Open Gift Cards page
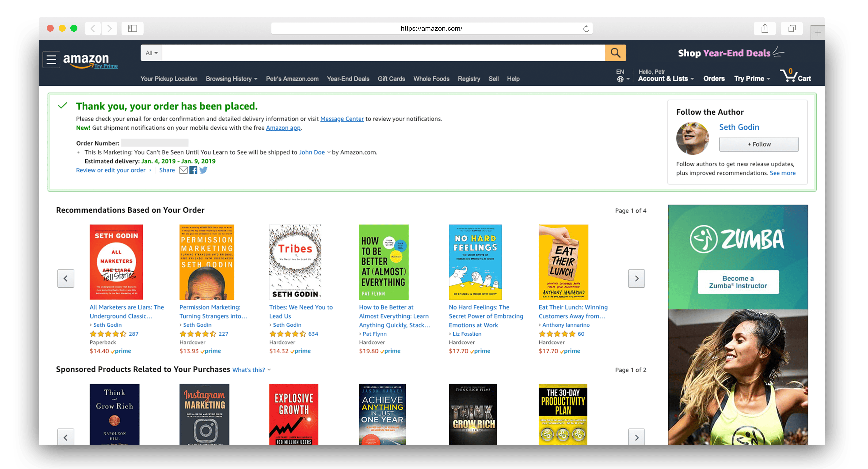This screenshot has height=469, width=868. point(391,79)
